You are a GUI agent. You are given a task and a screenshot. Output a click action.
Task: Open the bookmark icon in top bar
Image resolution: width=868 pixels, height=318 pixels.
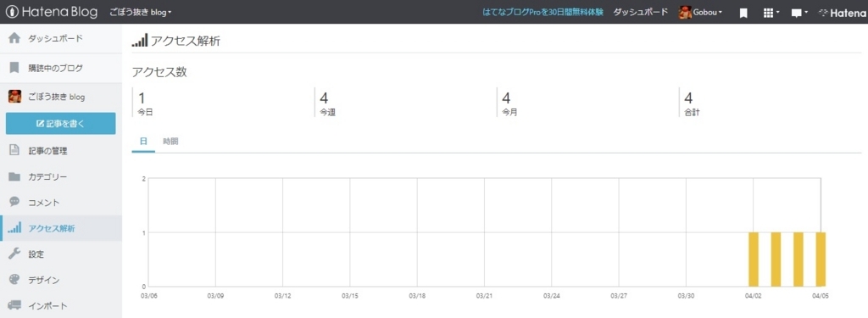743,12
